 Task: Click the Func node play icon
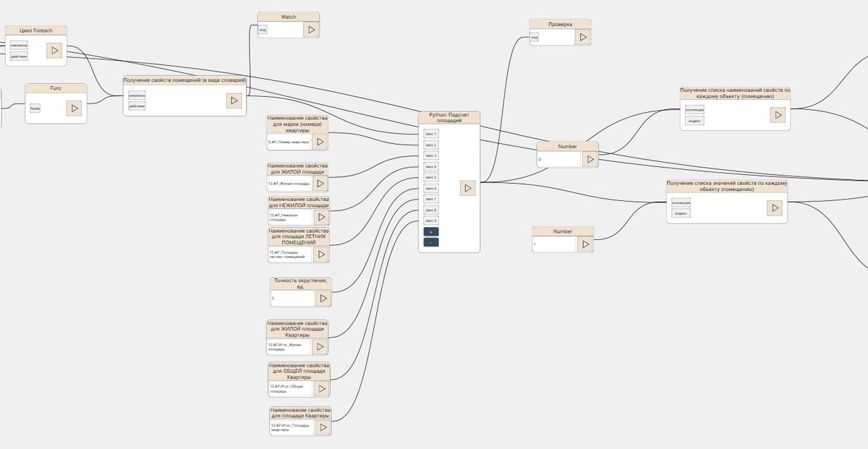pyautogui.click(x=75, y=108)
